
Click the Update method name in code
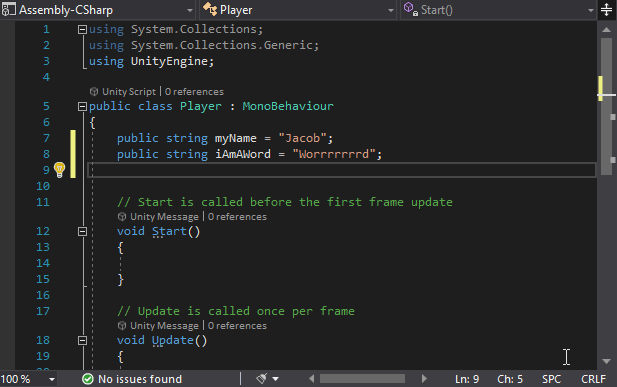[x=173, y=341]
